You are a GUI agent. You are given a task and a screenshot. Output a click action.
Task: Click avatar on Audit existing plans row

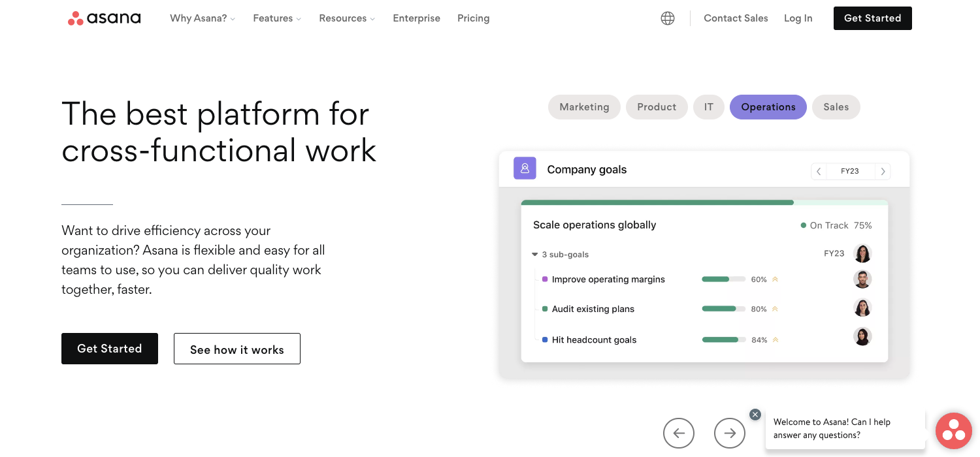click(x=862, y=307)
